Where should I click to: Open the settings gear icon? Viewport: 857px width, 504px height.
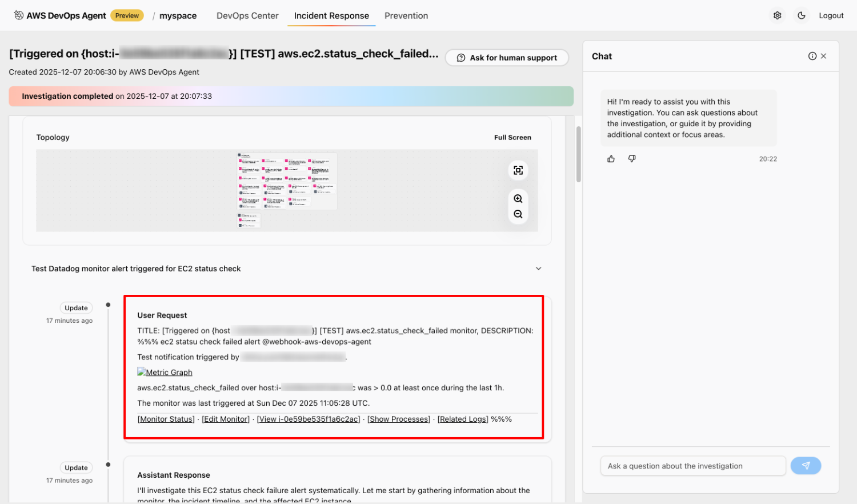pos(778,15)
